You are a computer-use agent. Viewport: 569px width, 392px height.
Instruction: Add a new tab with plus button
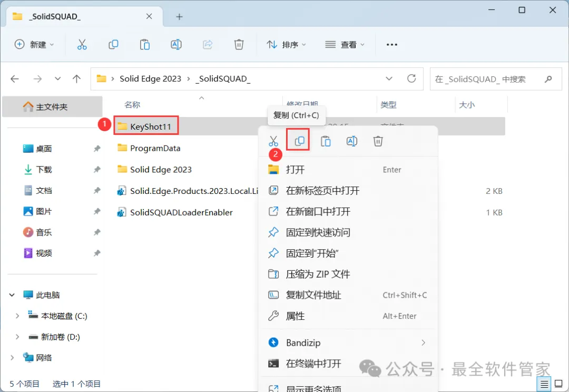[179, 17]
